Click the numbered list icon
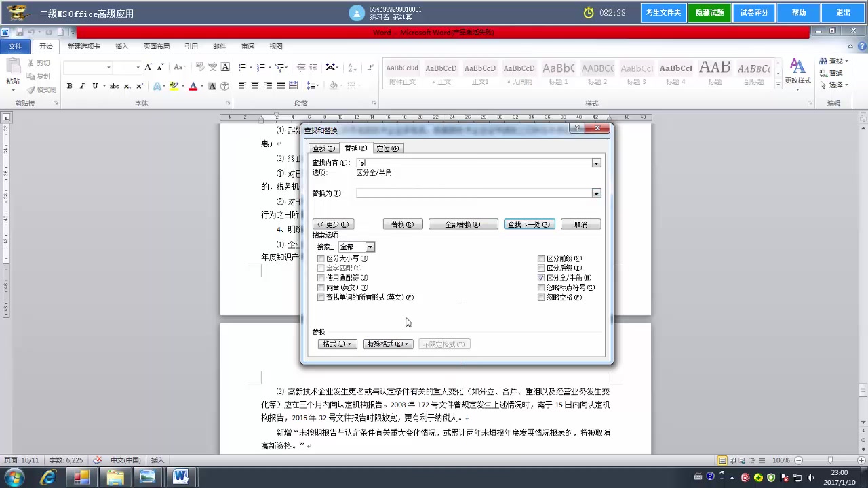Image resolution: width=868 pixels, height=488 pixels. click(x=261, y=67)
